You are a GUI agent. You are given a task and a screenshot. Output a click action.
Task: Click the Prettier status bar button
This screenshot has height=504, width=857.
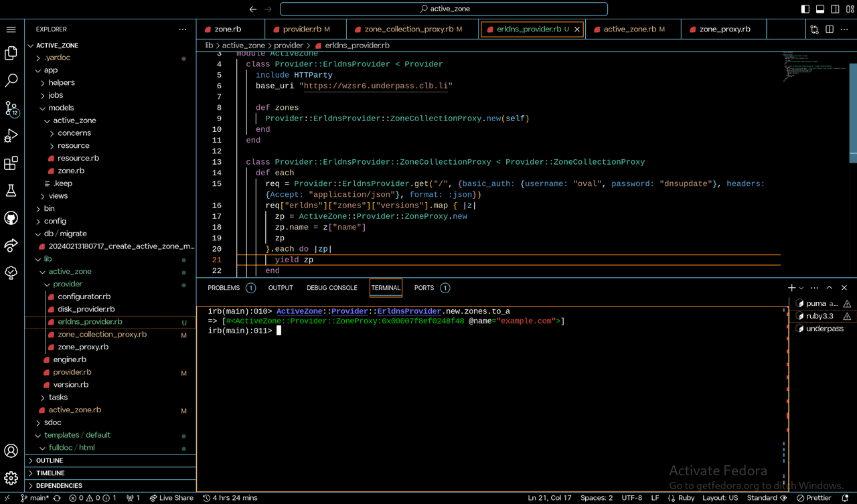[x=814, y=498]
